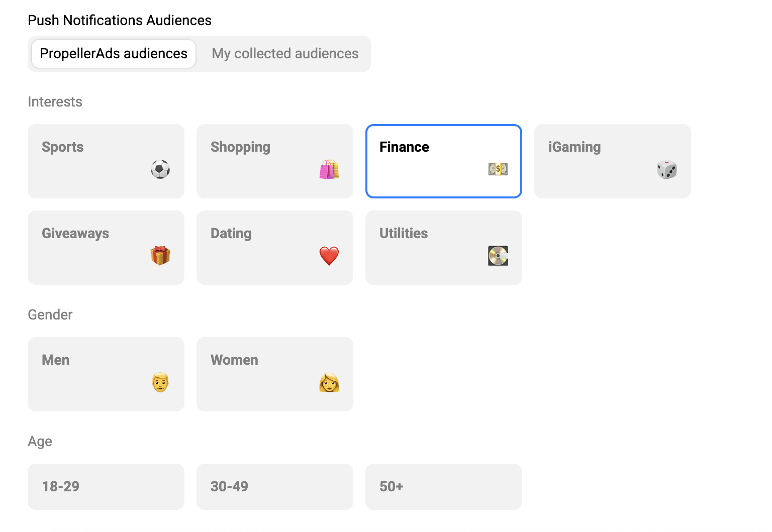Click the disc icon on Utilities
This screenshot has width=772, height=532.
tap(498, 256)
